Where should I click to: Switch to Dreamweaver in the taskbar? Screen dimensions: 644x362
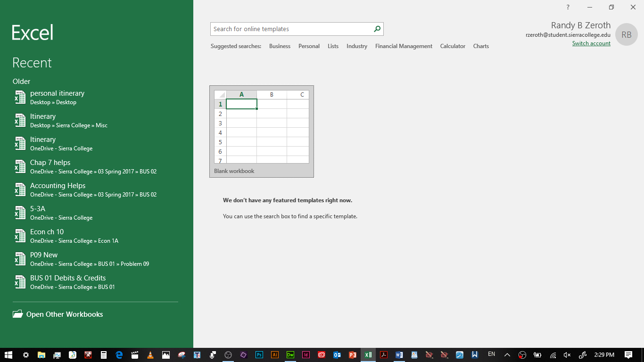click(290, 355)
